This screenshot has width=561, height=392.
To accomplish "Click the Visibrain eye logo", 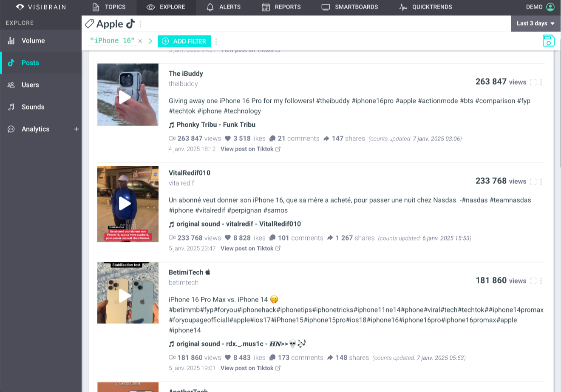I will [20, 7].
